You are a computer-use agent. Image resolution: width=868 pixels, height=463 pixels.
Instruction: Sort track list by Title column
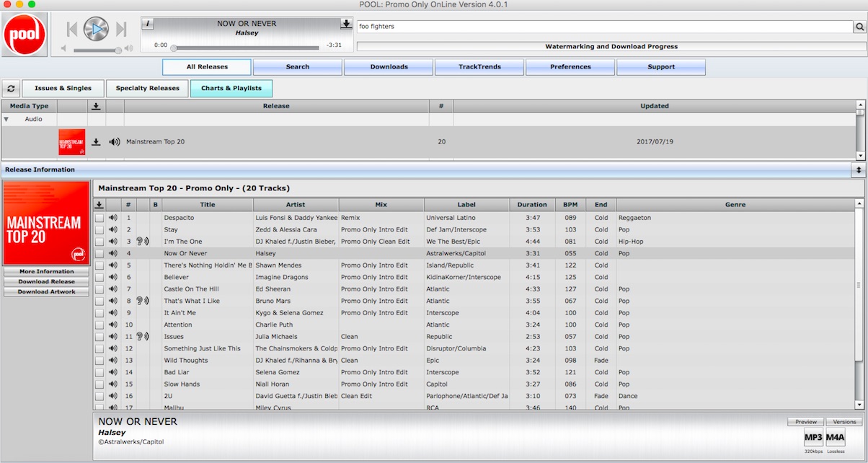click(208, 205)
